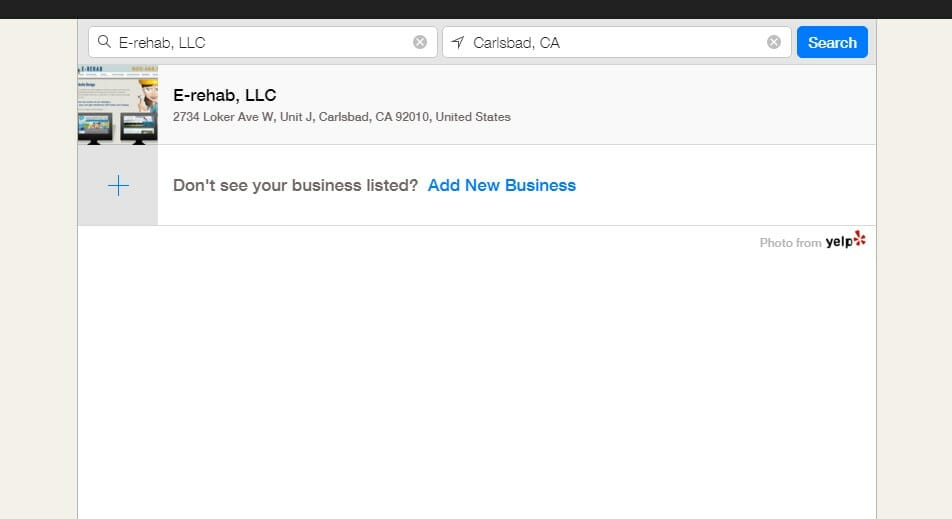Focus the location field showing Carlsbad, CA

click(x=616, y=42)
